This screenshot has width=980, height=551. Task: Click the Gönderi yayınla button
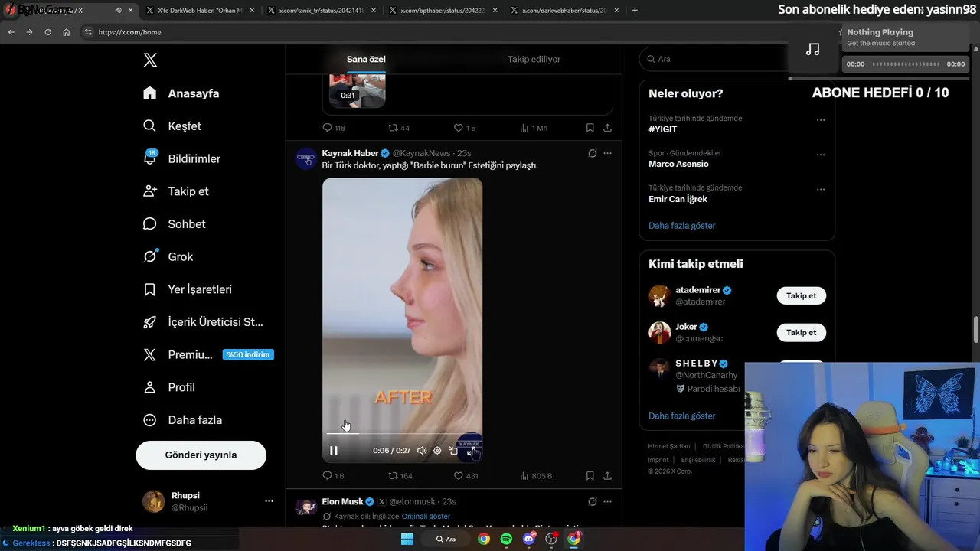[x=201, y=455]
